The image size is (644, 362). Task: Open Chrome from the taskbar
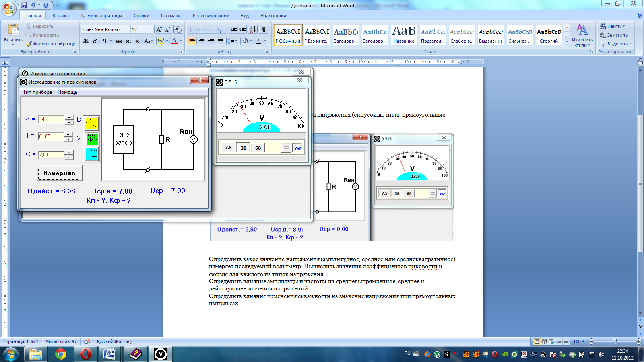click(61, 354)
